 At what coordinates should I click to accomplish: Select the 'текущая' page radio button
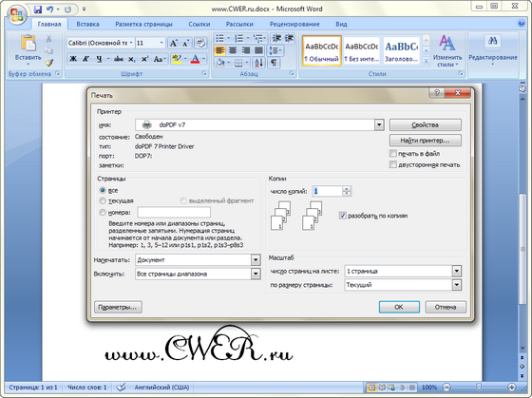pyautogui.click(x=103, y=200)
